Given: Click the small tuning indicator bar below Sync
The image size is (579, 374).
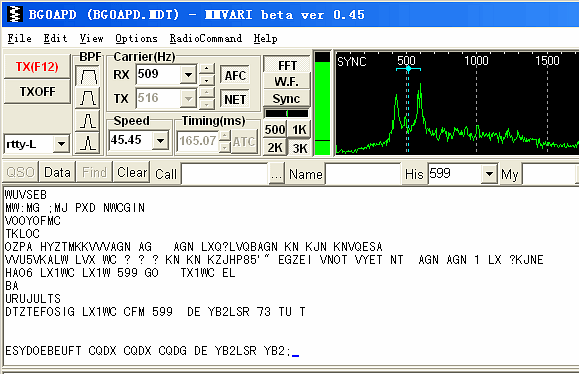Looking at the screenshot, I should pos(287,113).
